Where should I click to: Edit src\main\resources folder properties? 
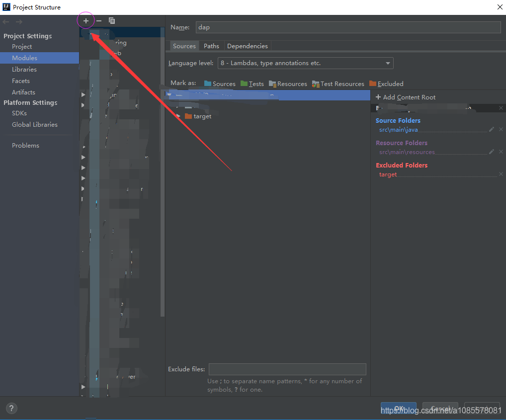[x=492, y=152]
